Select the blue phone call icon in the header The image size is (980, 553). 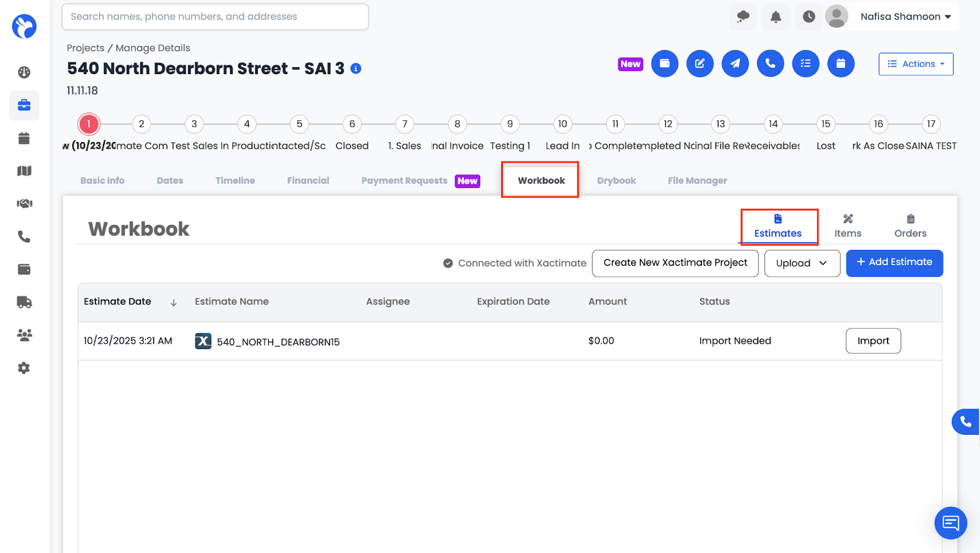[x=770, y=63]
